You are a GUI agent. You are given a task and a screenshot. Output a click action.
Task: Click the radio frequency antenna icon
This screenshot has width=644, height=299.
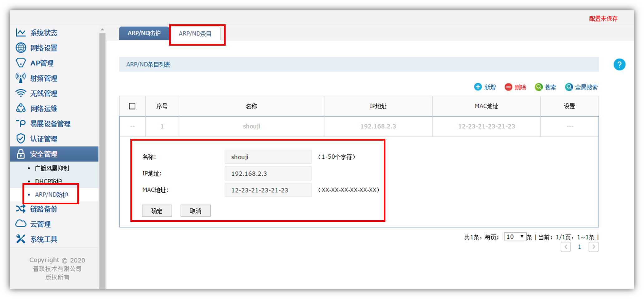pos(21,78)
